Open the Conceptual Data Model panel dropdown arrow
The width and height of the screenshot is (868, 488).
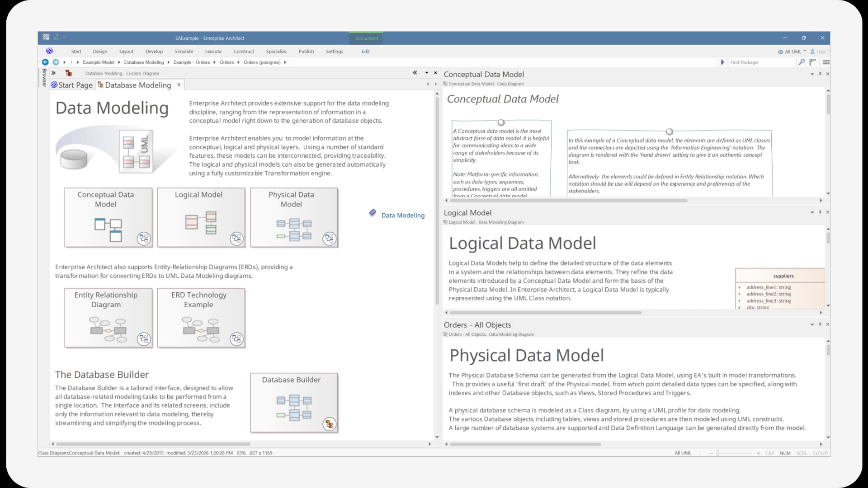pyautogui.click(x=812, y=74)
